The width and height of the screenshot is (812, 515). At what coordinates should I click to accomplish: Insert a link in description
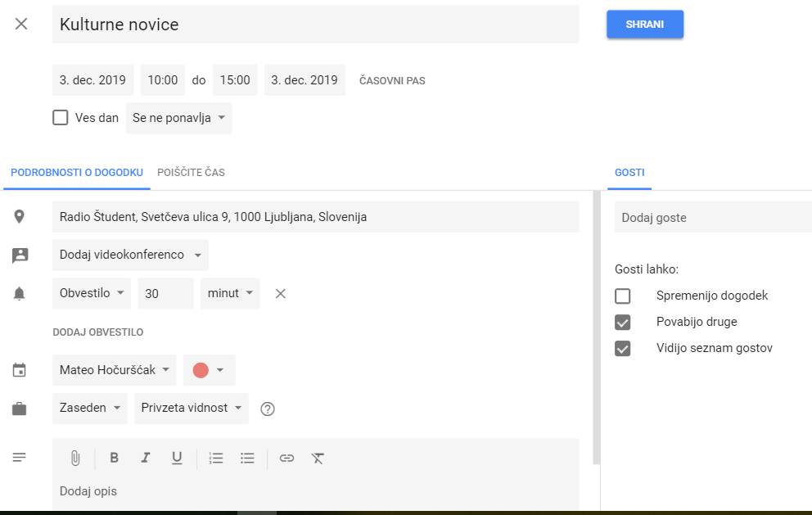click(286, 459)
